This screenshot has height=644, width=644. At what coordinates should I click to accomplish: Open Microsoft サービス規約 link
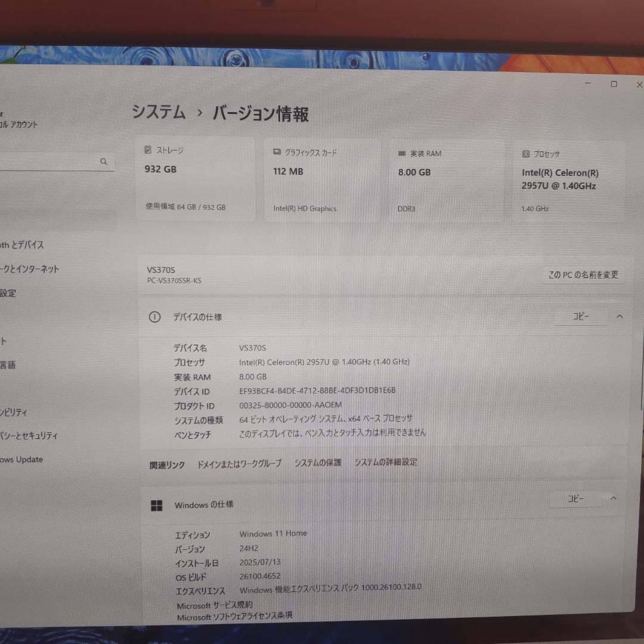(x=213, y=604)
